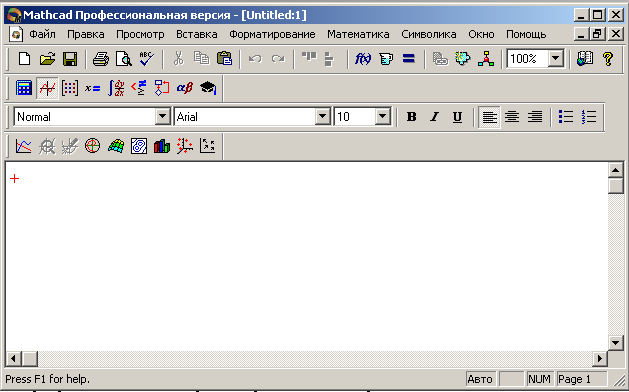Open the Boolean palette icon

(139, 88)
